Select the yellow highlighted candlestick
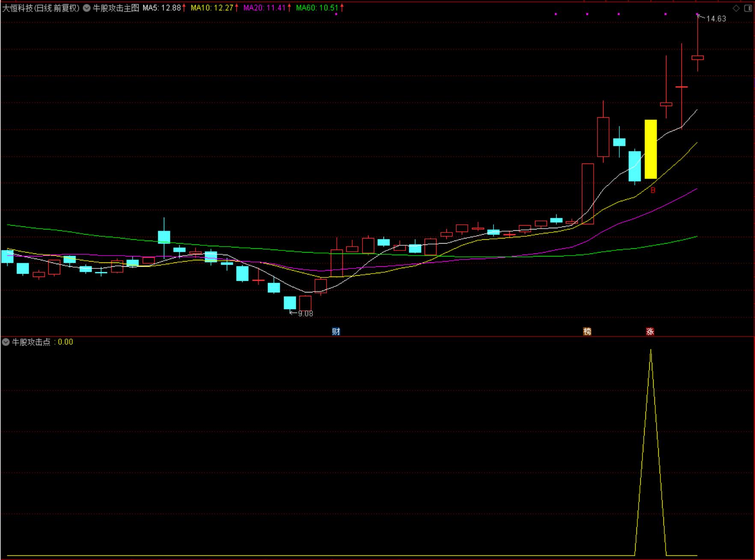 [x=651, y=149]
